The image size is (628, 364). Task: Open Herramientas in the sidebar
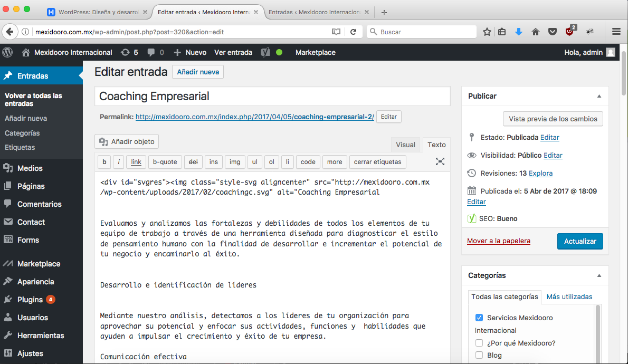[41, 336]
